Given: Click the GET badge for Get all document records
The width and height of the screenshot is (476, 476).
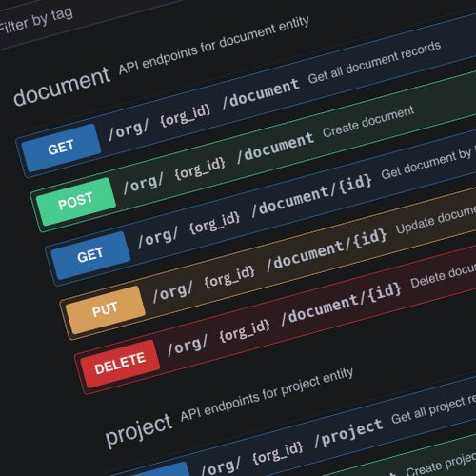Looking at the screenshot, I should coord(61,148).
